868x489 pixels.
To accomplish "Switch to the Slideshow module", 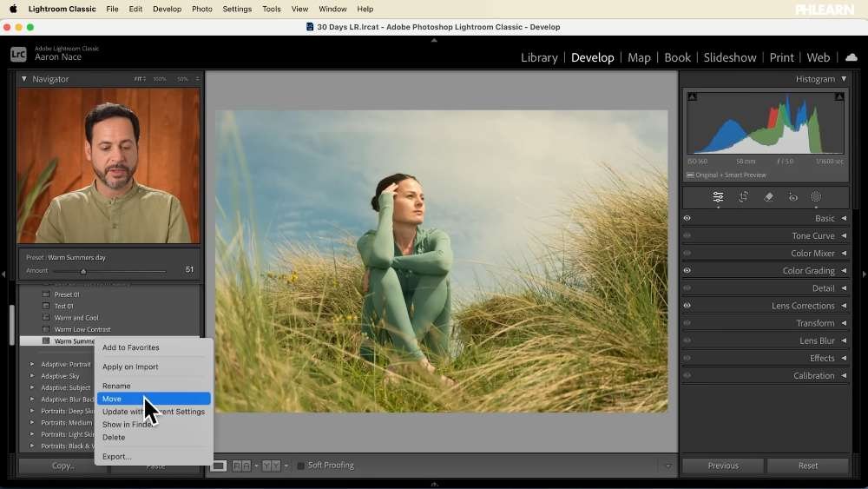I will pos(730,57).
